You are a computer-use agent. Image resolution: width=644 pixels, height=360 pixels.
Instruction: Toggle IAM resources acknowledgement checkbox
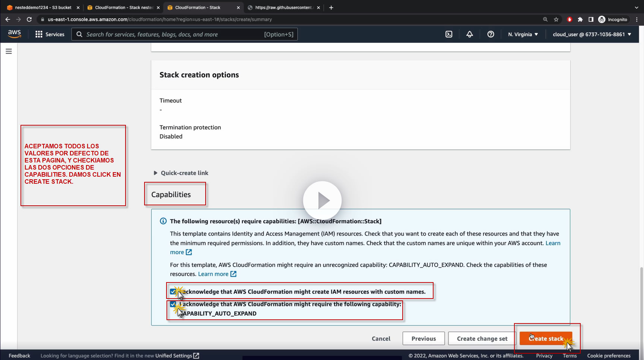coord(173,291)
